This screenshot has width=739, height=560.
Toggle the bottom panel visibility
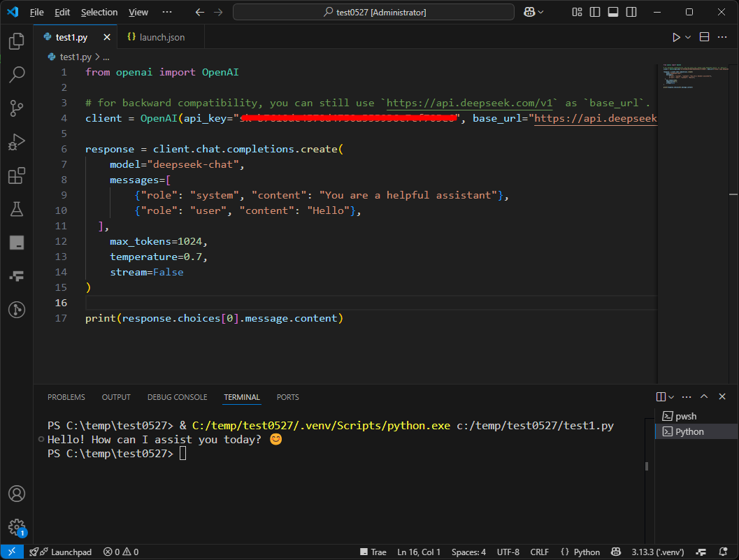[x=613, y=13]
